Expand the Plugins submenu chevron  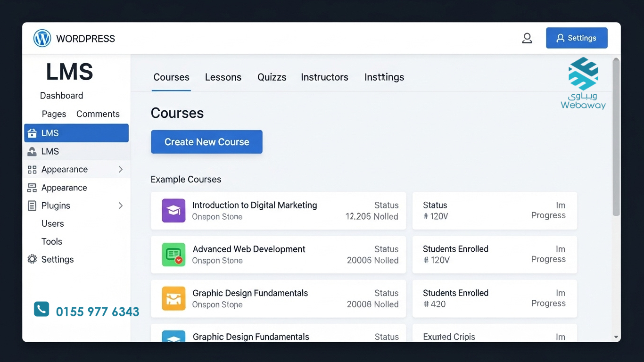pos(121,206)
